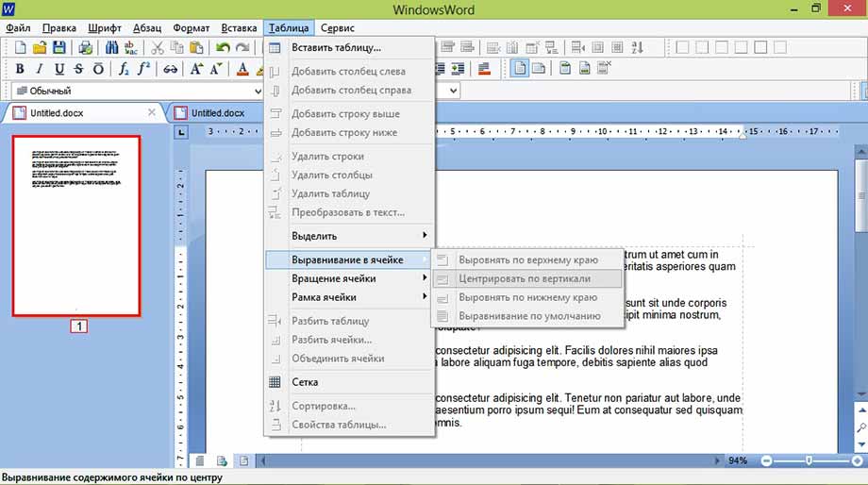Cut selection with the scissors icon
This screenshot has height=485, width=868.
(158, 47)
